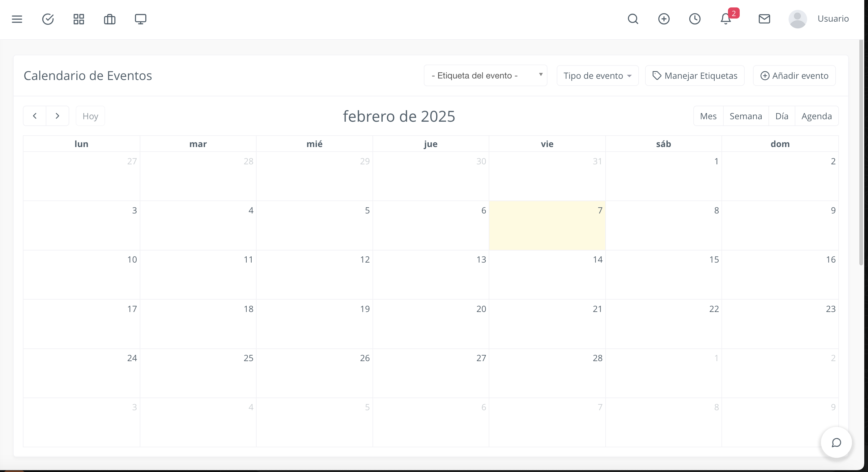This screenshot has height=472, width=868.
Task: Click the Manejar Etiquetas button
Action: (x=695, y=76)
